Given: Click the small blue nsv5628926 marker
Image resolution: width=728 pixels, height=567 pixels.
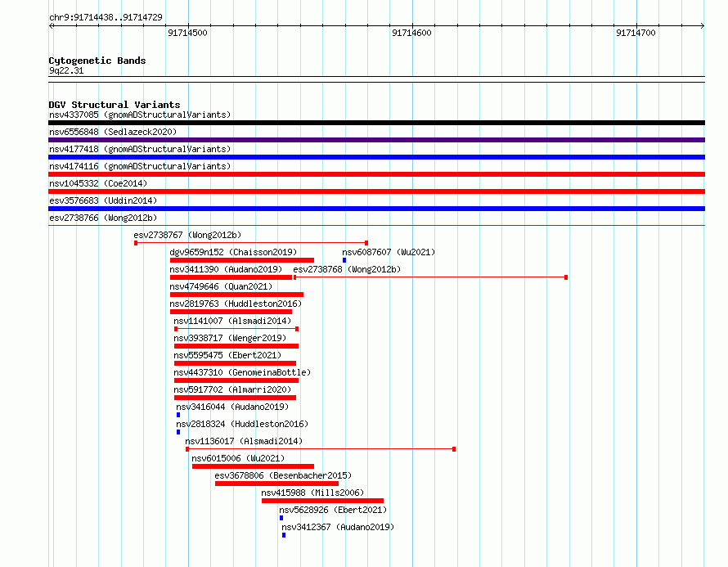Looking at the screenshot, I should tap(281, 518).
